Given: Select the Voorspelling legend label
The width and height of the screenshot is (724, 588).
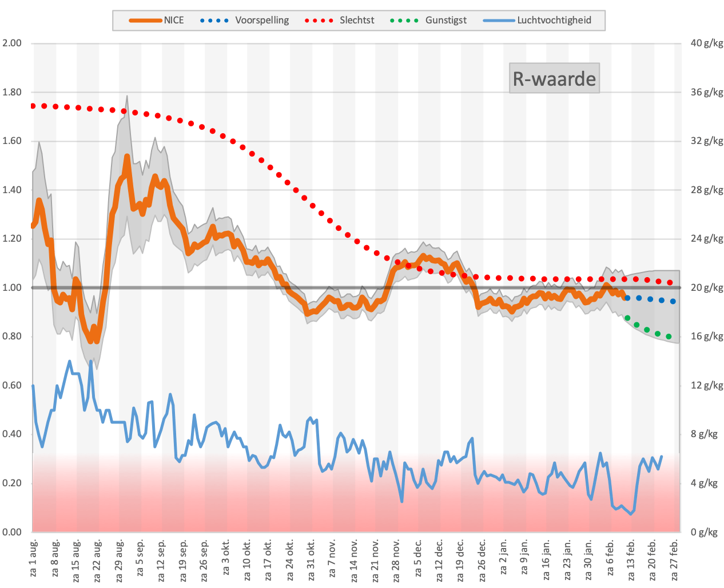Looking at the screenshot, I should tap(262, 21).
